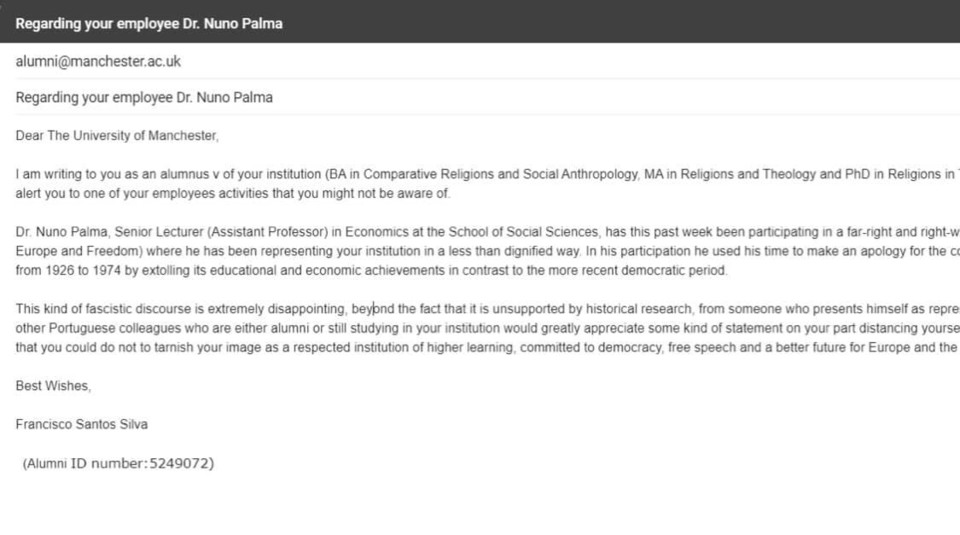Place cursor on the 'Dear The University of Manchester' greeting
The width and height of the screenshot is (960, 535).
[x=117, y=136]
